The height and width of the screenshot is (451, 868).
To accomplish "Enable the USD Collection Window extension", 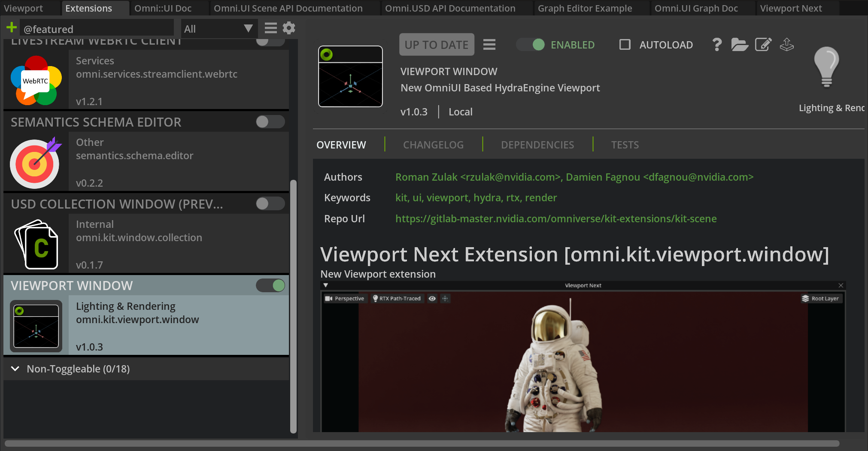I will (270, 203).
